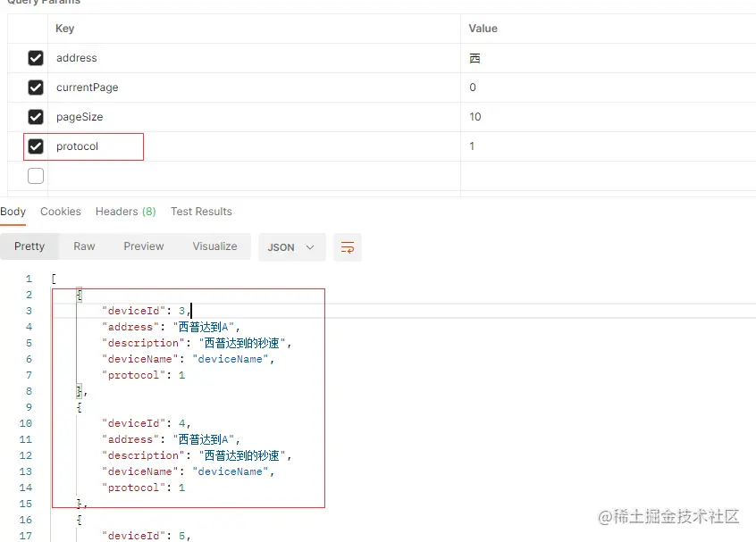The width and height of the screenshot is (756, 542).
Task: Click the pageSize value '10'
Action: point(609,117)
